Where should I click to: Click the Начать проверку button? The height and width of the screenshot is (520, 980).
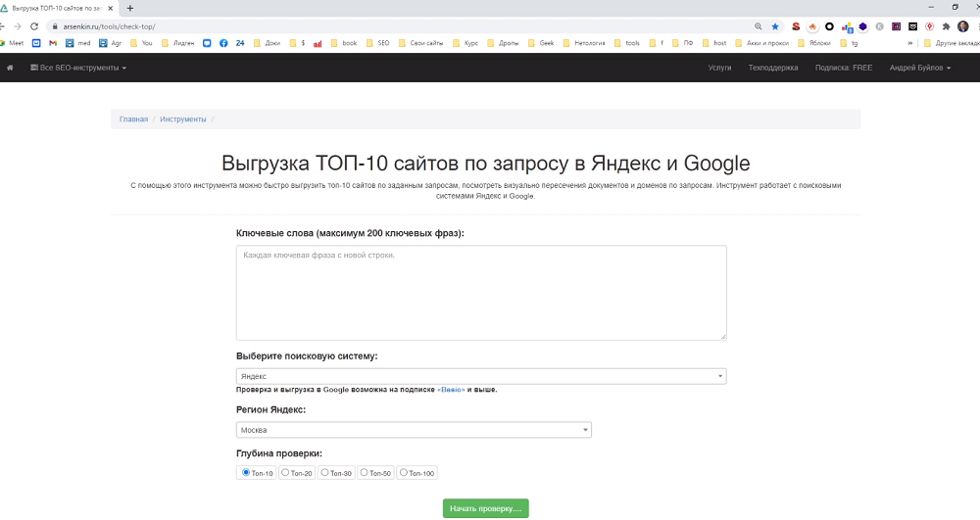486,508
